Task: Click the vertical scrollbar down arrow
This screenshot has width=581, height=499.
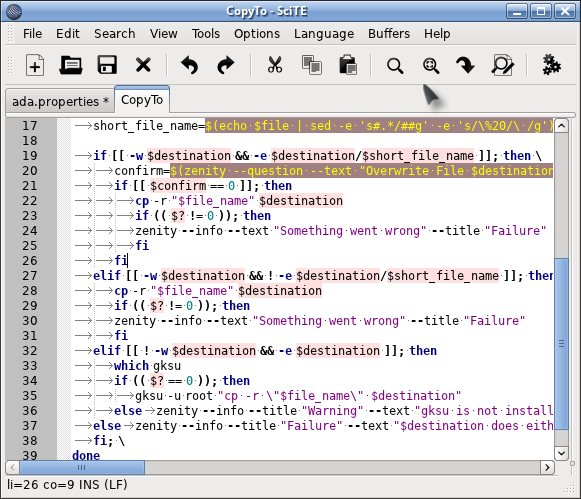Action: pos(561,453)
